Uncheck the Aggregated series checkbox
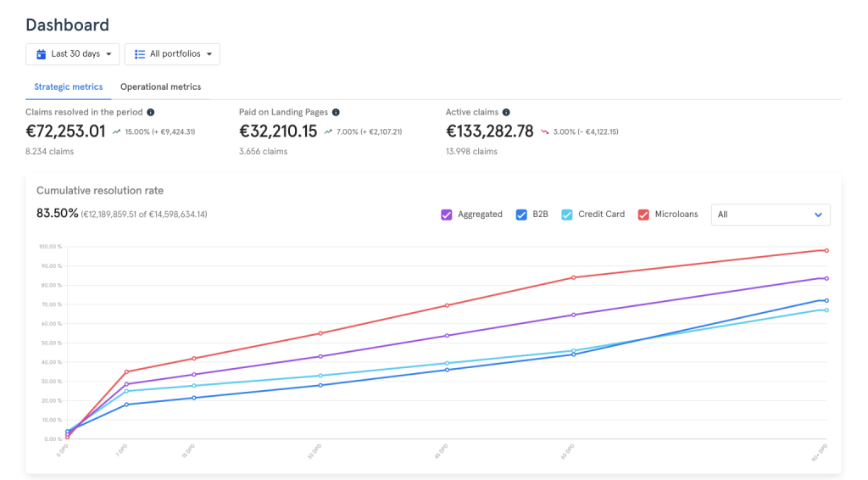868x480 pixels. coord(447,215)
